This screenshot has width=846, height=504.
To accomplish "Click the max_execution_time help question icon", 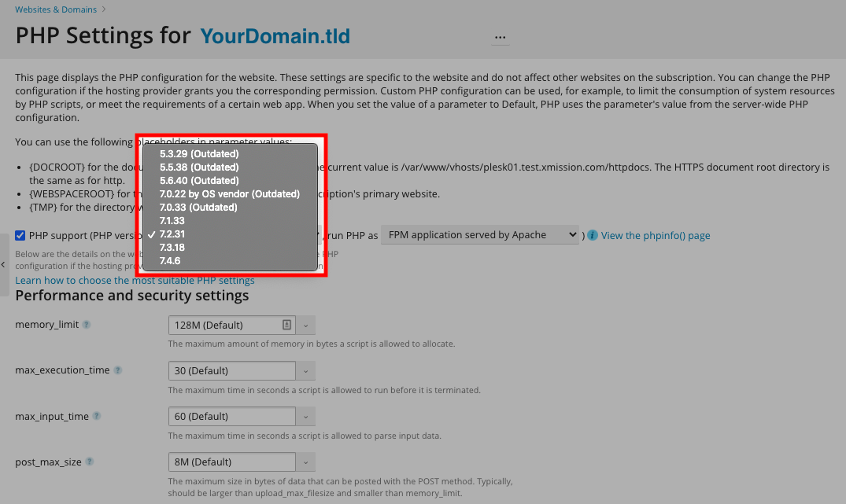I will [x=117, y=370].
